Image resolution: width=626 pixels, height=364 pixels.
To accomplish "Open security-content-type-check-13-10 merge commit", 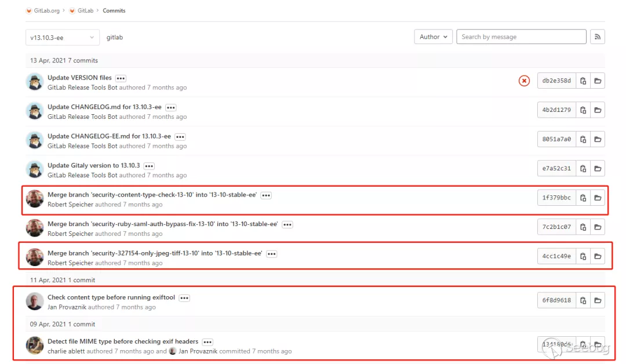I will coord(152,194).
